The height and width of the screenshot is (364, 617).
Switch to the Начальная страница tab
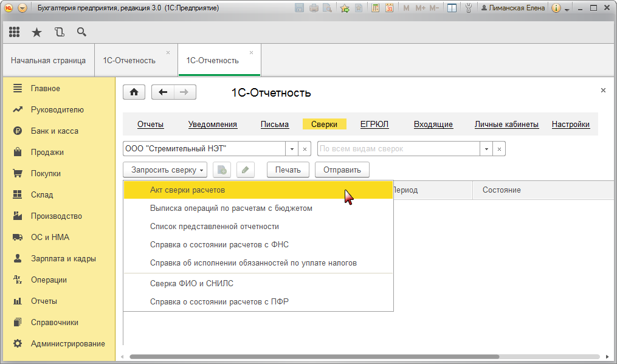(x=48, y=61)
